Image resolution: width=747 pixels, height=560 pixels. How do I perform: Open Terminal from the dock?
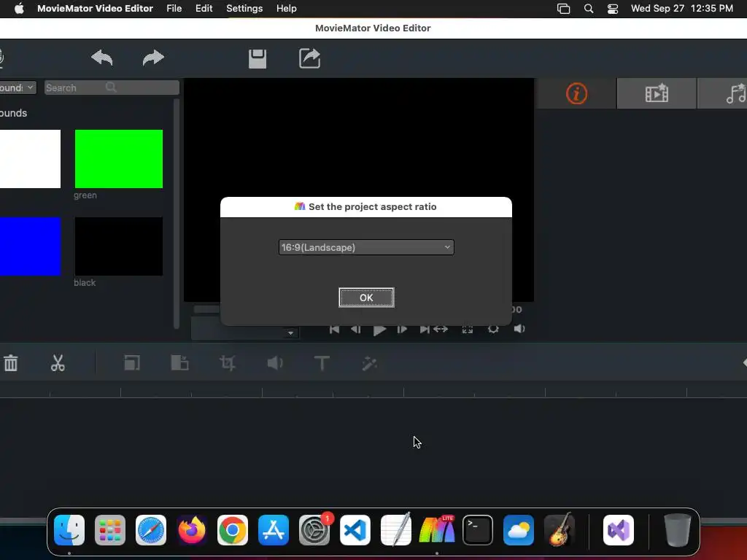click(x=477, y=530)
